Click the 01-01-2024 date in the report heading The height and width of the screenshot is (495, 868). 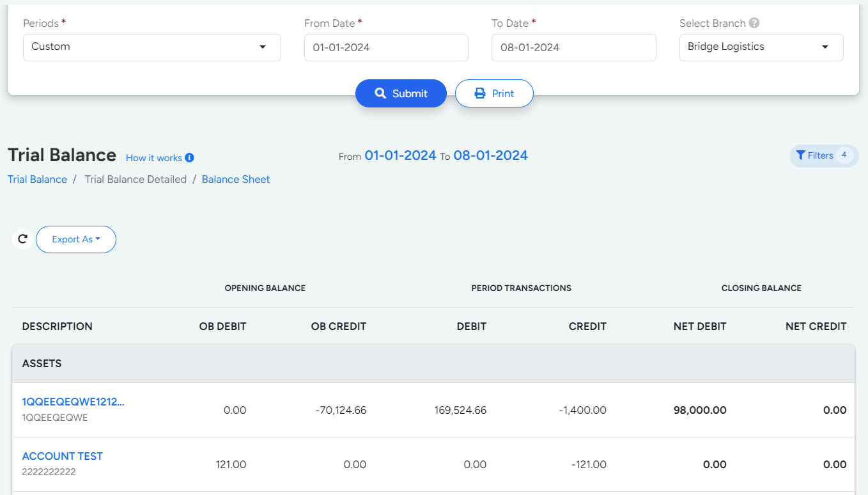(x=401, y=155)
